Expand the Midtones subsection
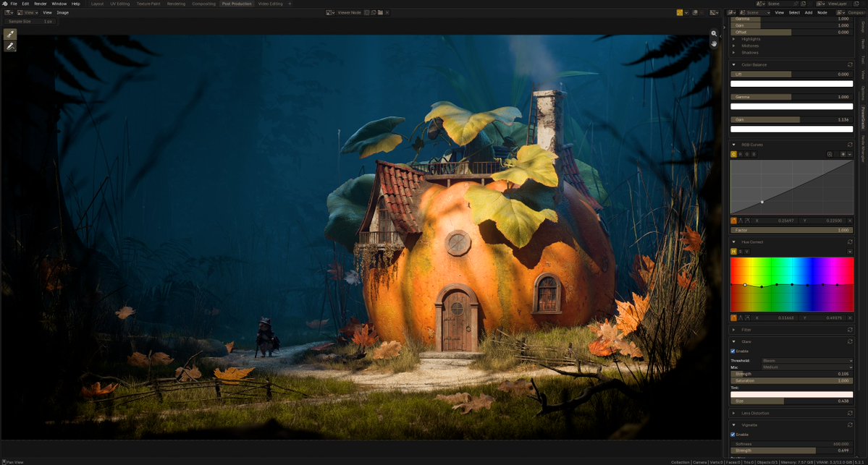Screen dimensions: 868x465 pos(734,46)
